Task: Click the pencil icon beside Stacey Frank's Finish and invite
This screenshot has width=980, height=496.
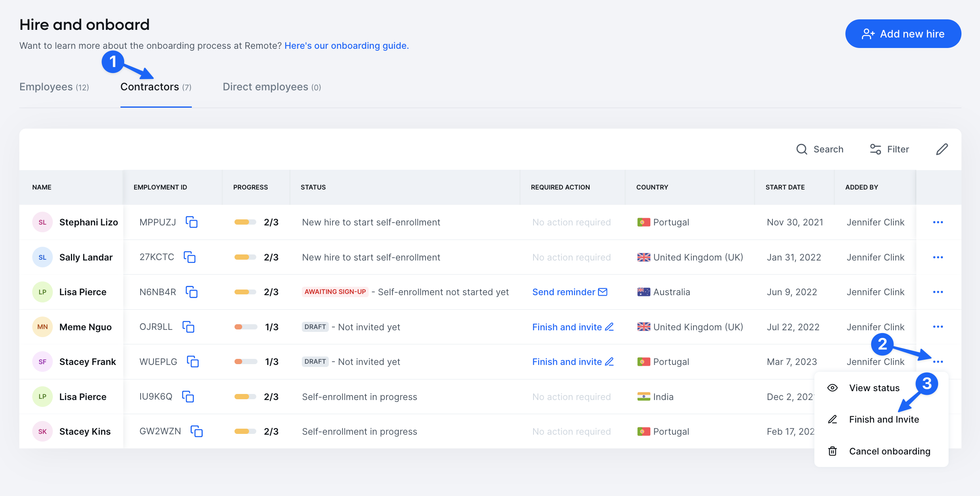Action: pyautogui.click(x=609, y=362)
